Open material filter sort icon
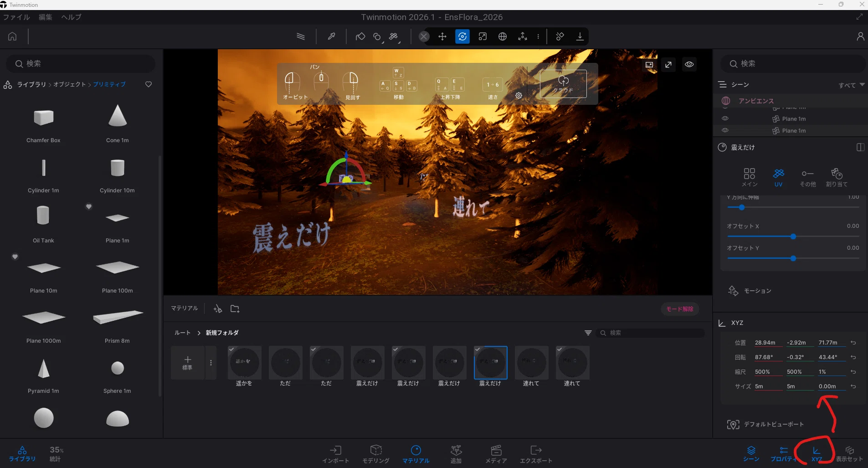 588,333
